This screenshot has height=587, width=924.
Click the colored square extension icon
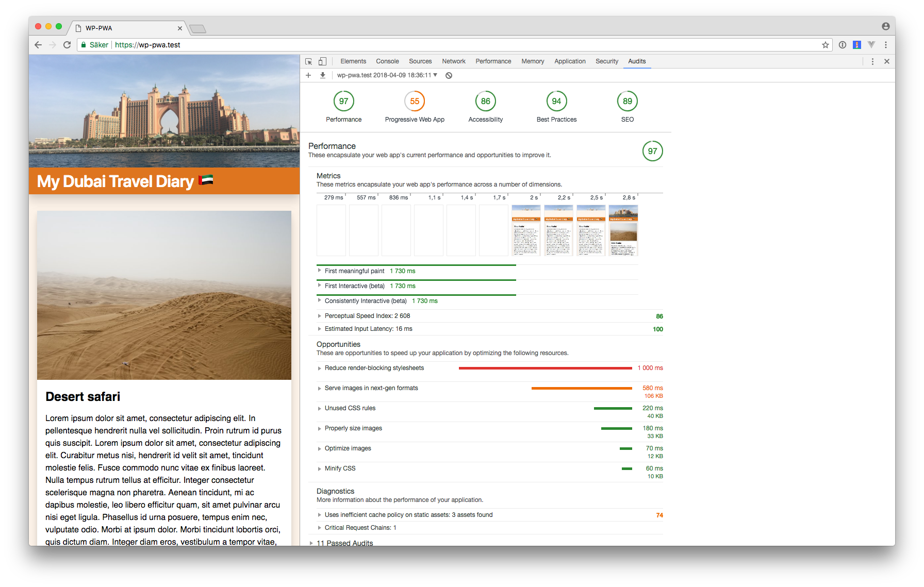click(857, 45)
